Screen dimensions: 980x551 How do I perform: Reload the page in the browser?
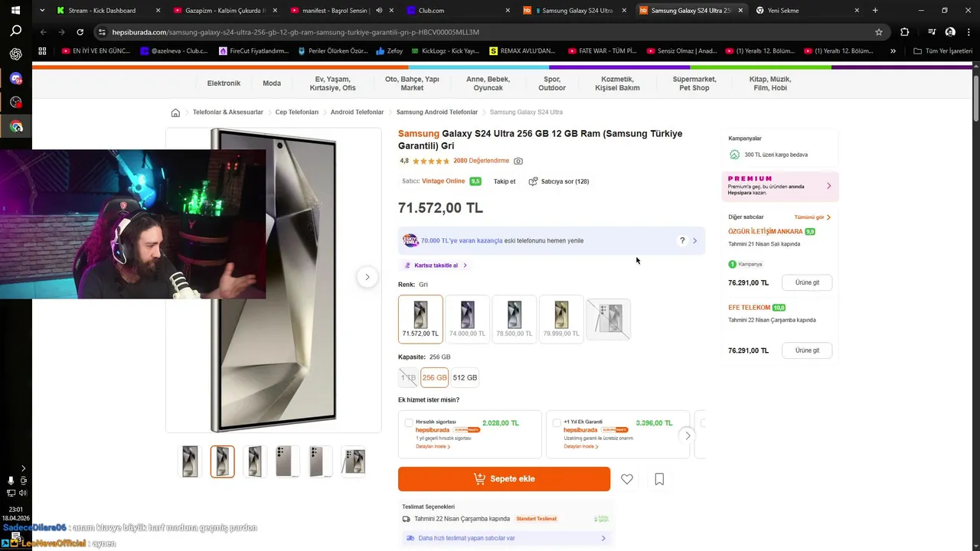tap(80, 32)
